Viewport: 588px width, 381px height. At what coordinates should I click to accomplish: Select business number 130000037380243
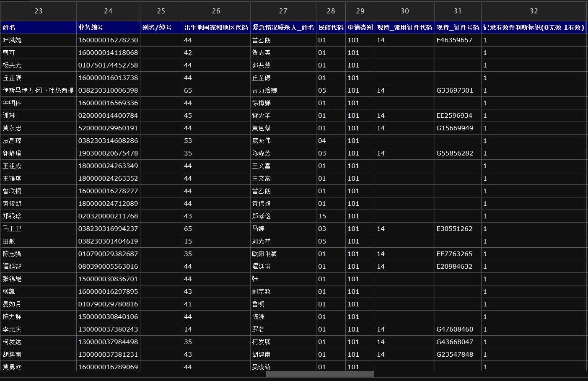[108, 329]
